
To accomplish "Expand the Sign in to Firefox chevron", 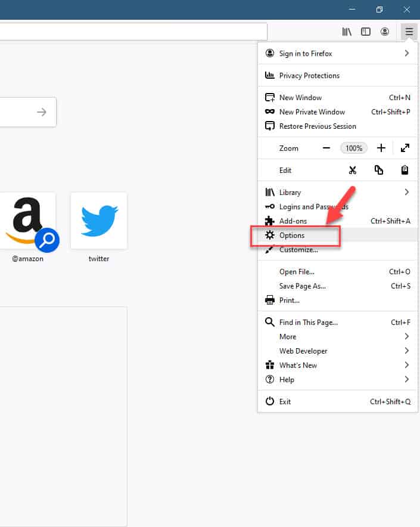I will coord(406,53).
